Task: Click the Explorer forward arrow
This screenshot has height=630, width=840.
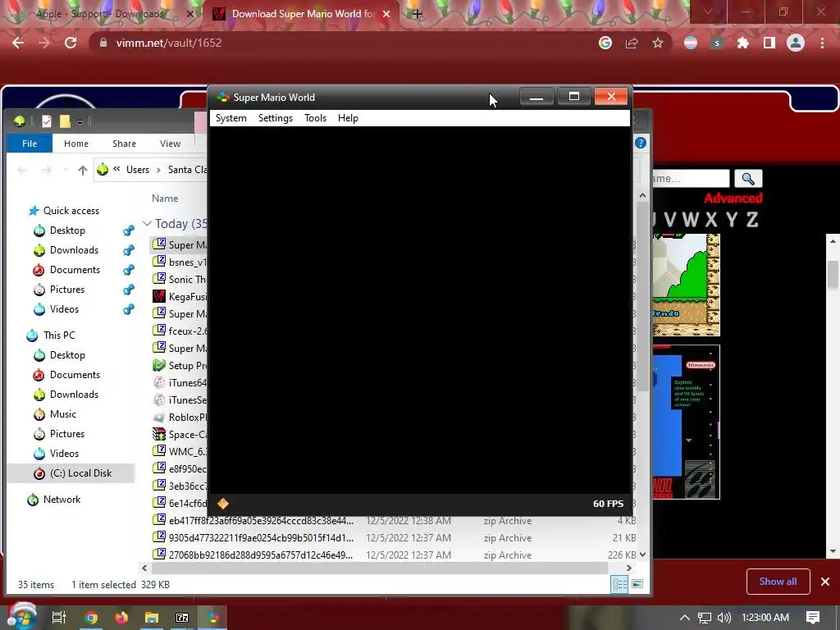Action: 47,170
